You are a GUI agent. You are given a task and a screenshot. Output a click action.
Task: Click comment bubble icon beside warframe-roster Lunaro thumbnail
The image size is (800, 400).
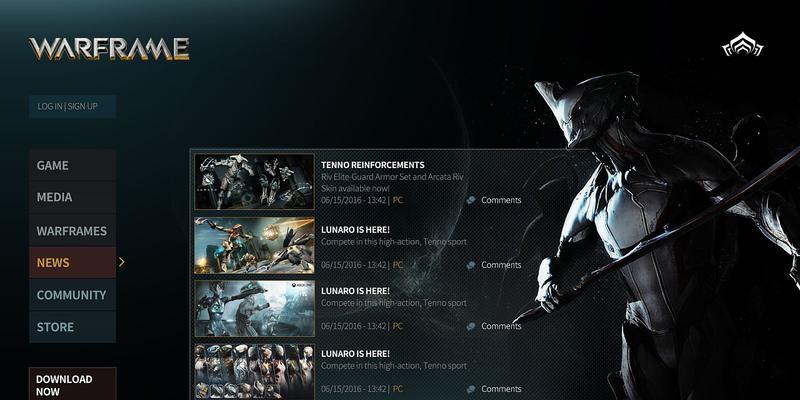[471, 389]
